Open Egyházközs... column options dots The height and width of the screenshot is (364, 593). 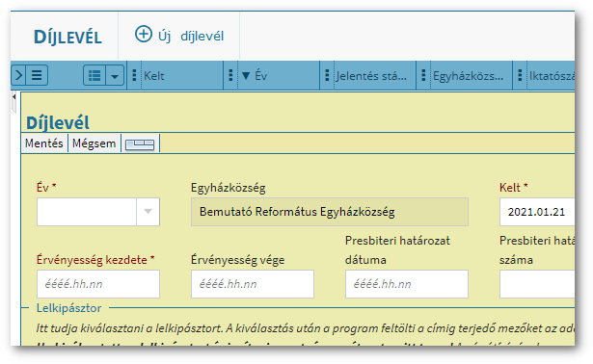(423, 75)
